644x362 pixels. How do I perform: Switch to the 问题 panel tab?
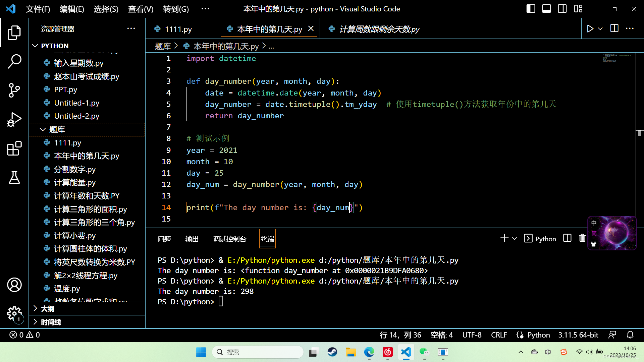pyautogui.click(x=164, y=239)
